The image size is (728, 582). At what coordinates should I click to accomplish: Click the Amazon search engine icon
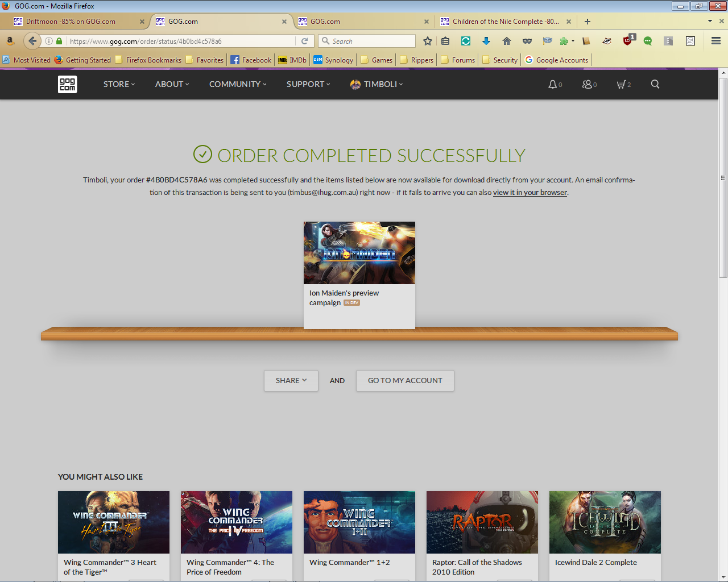pyautogui.click(x=10, y=41)
